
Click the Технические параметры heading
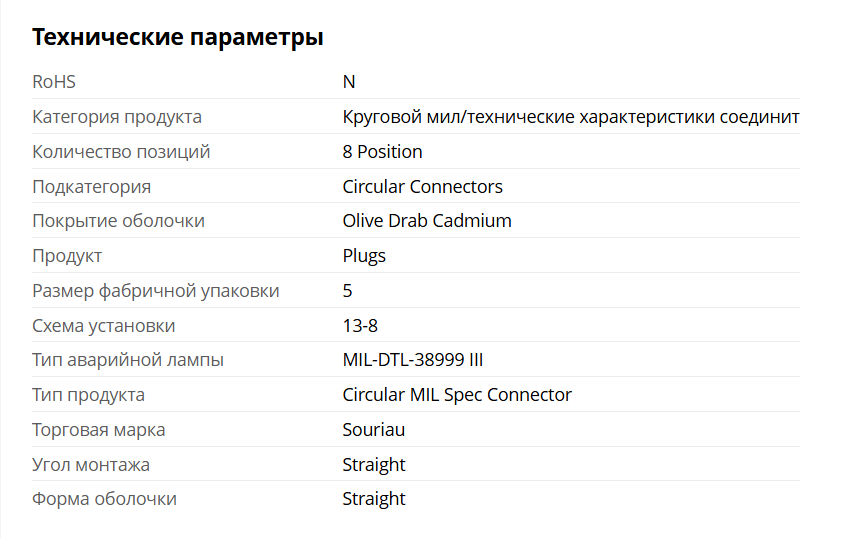click(x=178, y=37)
